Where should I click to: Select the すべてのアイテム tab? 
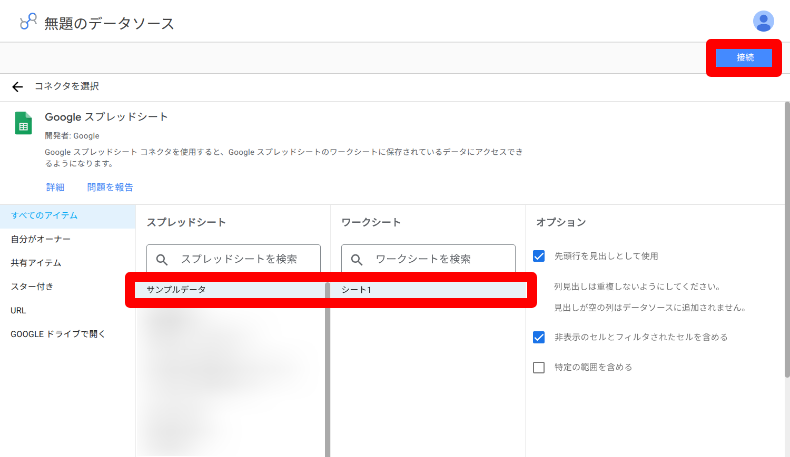tap(68, 216)
